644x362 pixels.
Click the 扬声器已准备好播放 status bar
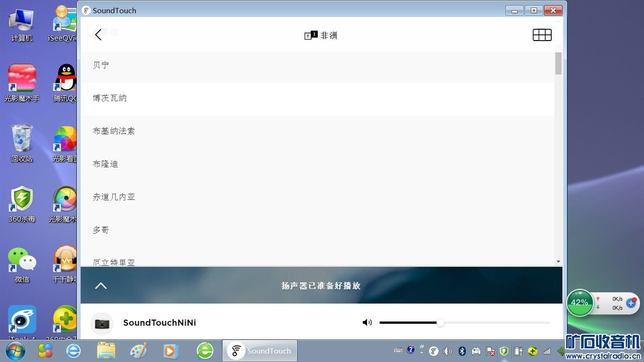322,285
